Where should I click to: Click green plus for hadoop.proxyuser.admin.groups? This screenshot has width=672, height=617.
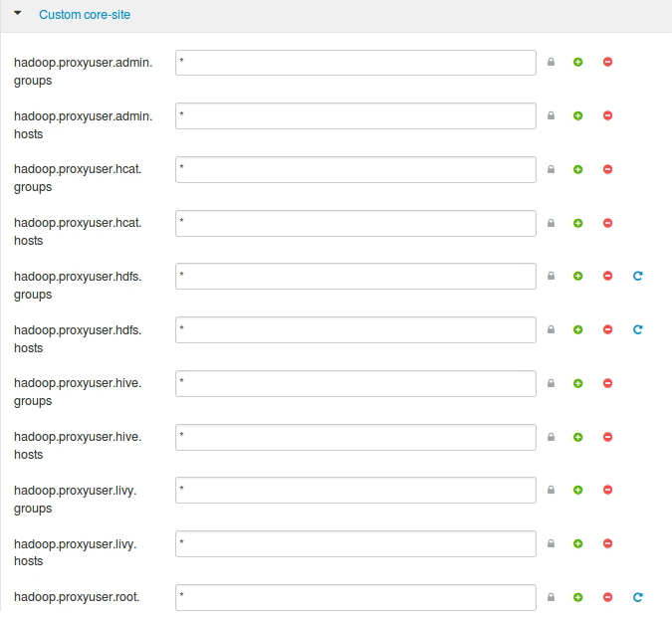click(577, 62)
